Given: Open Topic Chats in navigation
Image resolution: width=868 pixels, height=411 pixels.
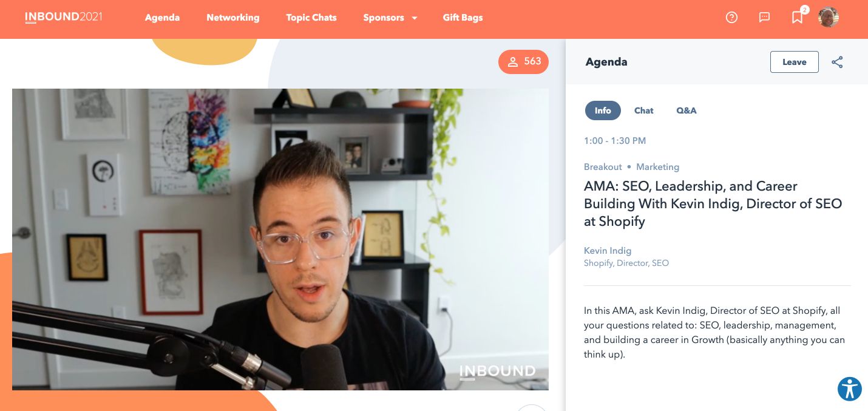Looking at the screenshot, I should (311, 18).
